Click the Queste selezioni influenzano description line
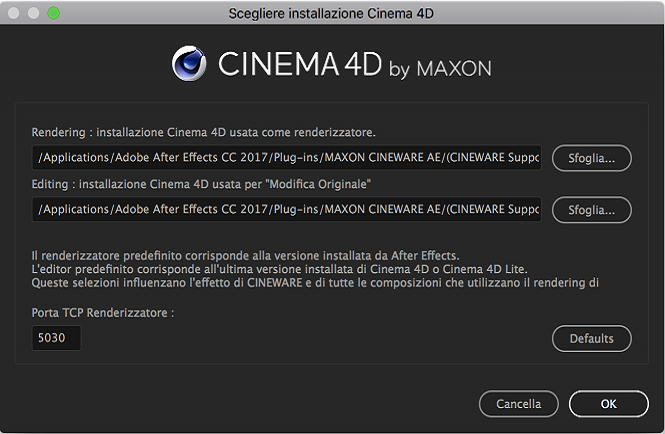 point(315,283)
